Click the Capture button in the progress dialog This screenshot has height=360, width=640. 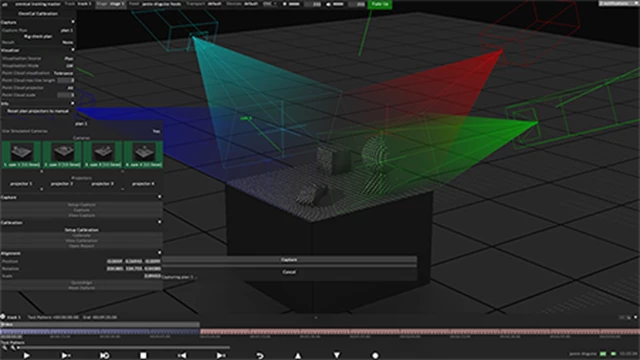click(289, 260)
